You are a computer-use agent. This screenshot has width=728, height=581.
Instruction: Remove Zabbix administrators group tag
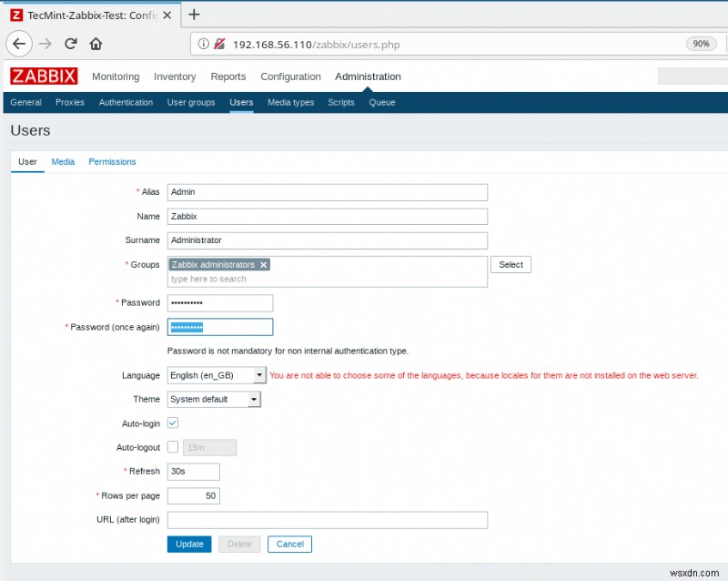(x=263, y=264)
